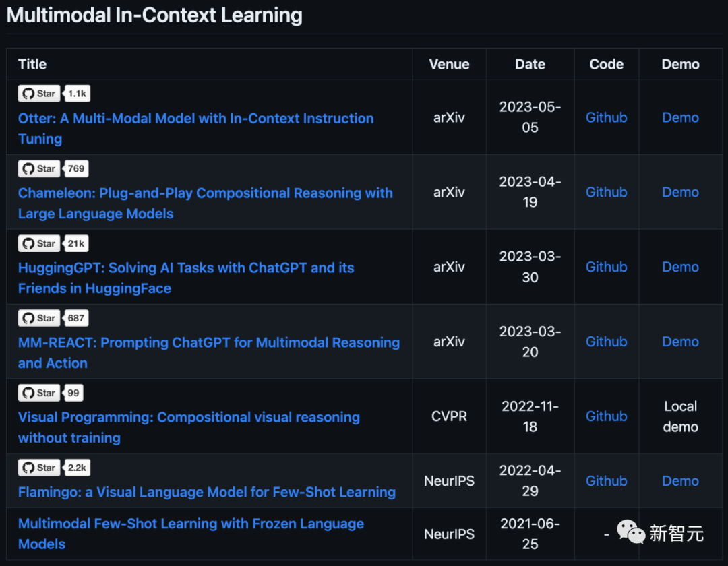
Task: Click the Star badge above Flamingo
Action: (38, 468)
